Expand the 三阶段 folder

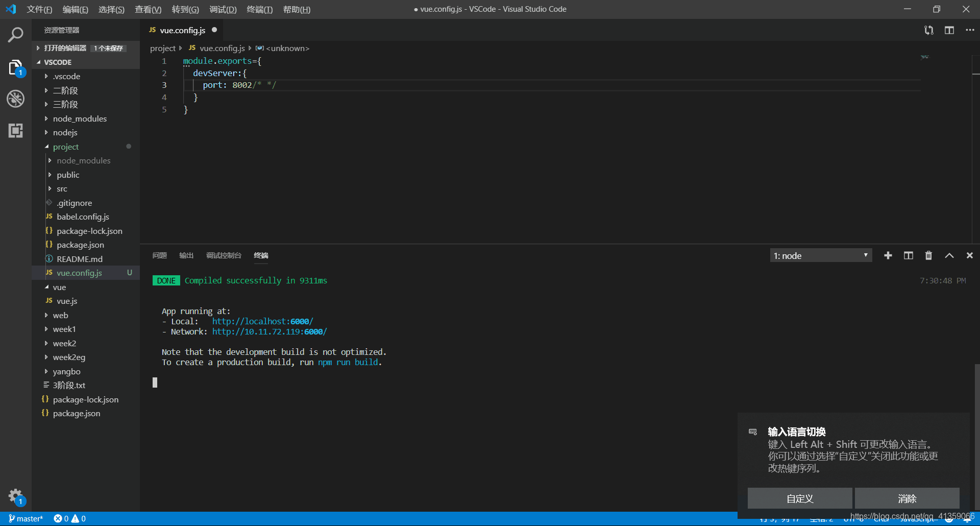[85, 104]
